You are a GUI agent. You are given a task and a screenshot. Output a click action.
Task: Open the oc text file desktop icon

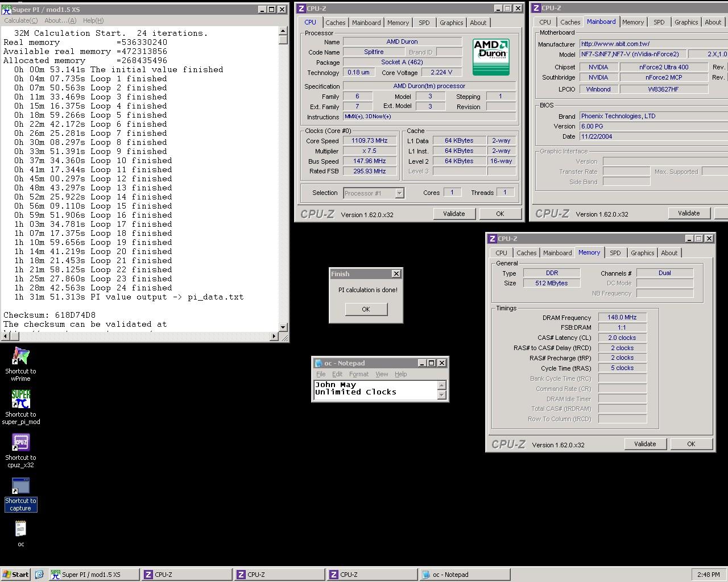(20, 534)
